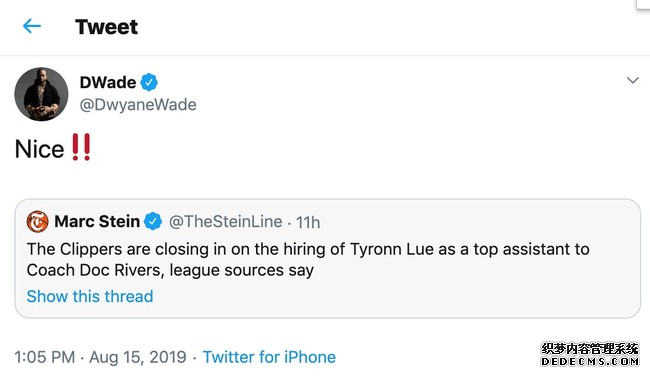This screenshot has height=376, width=650.
Task: Click the red double exclamation emoji
Action: [81, 147]
